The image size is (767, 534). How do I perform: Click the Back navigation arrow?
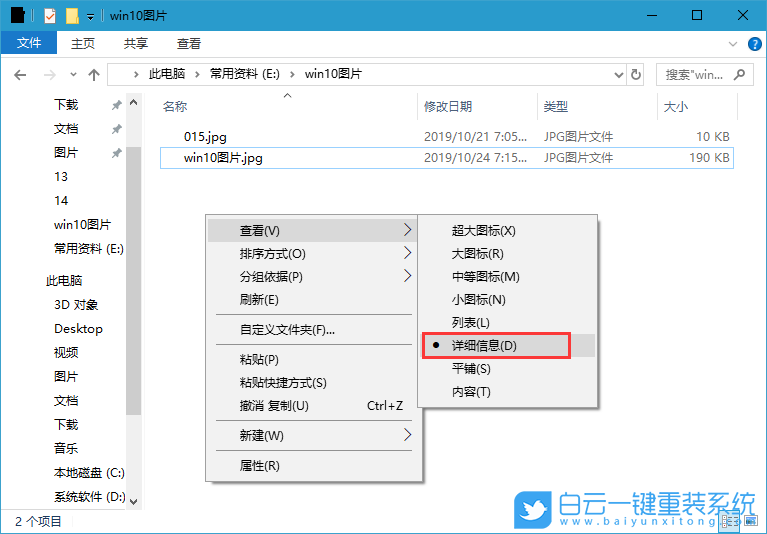(x=20, y=75)
